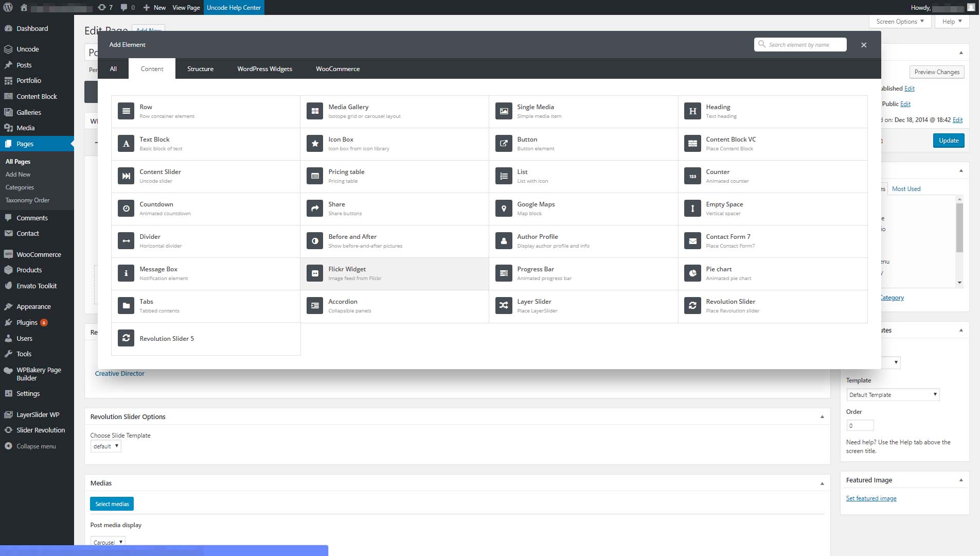This screenshot has width=980, height=556.
Task: Insert the Button element icon
Action: tap(504, 144)
